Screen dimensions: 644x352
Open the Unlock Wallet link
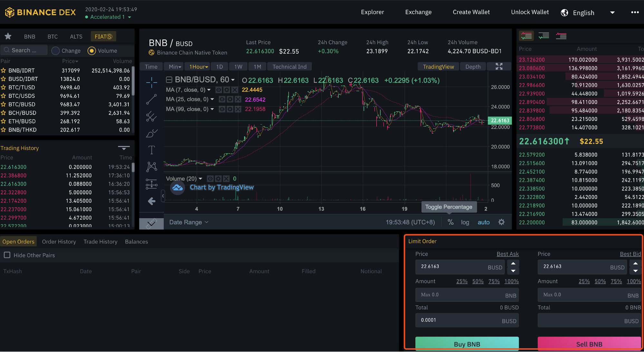(x=530, y=12)
